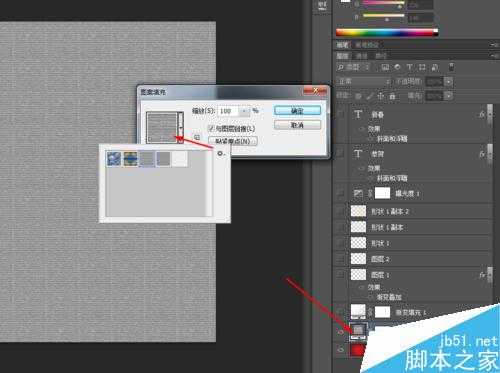The width and height of the screenshot is (500, 373).
Task: Create new preset from pattern icon
Action: coord(197,137)
